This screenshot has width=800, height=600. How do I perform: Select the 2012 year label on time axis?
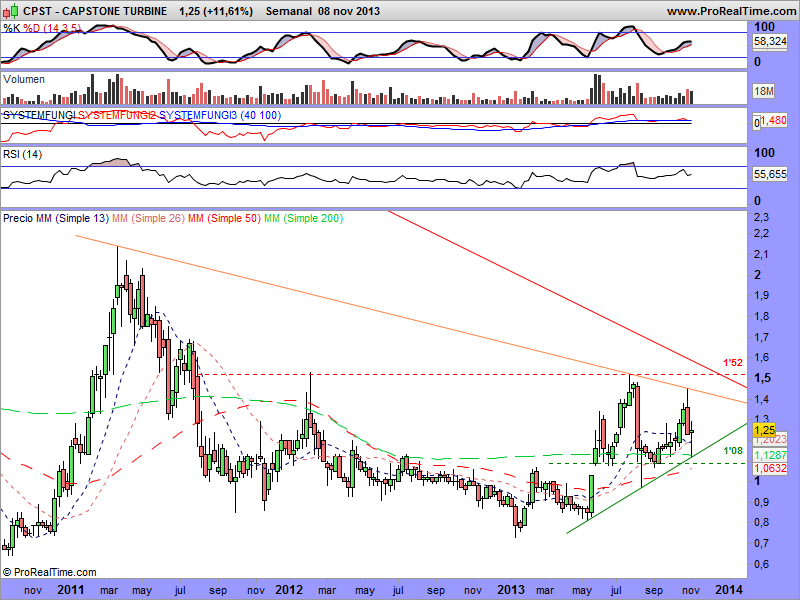point(289,590)
